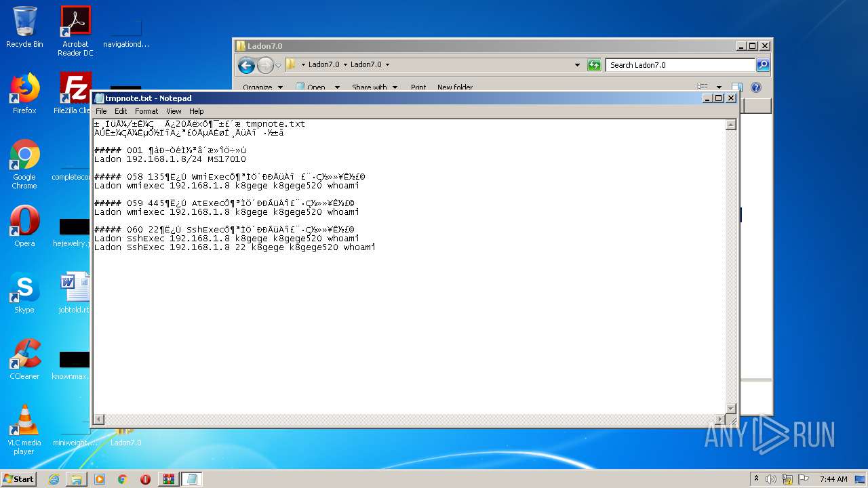Click the Explorer search magnifier icon
The height and width of the screenshot is (488, 868).
763,65
